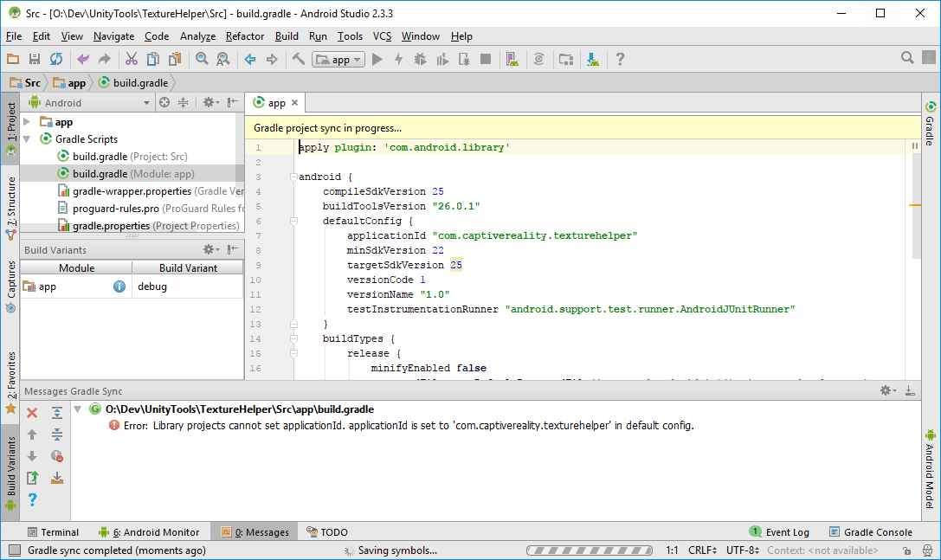The width and height of the screenshot is (941, 560).
Task: Start debugging with the bug icon
Action: [x=420, y=59]
